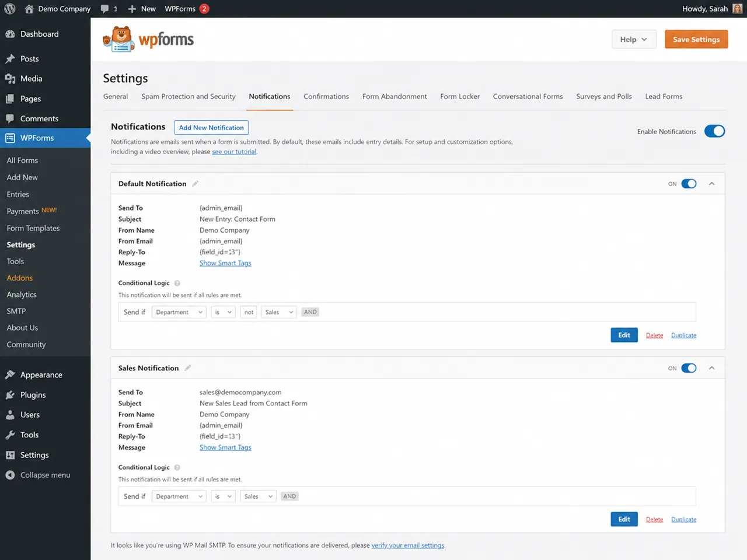
Task: Click Edit on Default Notification
Action: (x=624, y=335)
